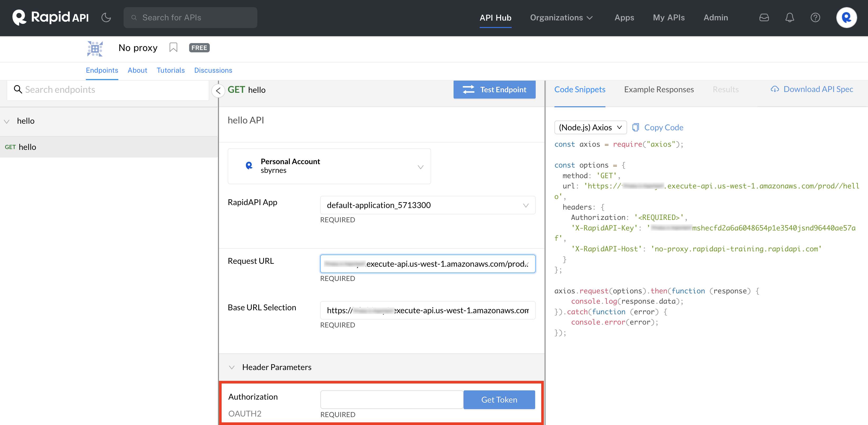The image size is (868, 425).
Task: Click the Search endpoints field
Action: coord(108,90)
